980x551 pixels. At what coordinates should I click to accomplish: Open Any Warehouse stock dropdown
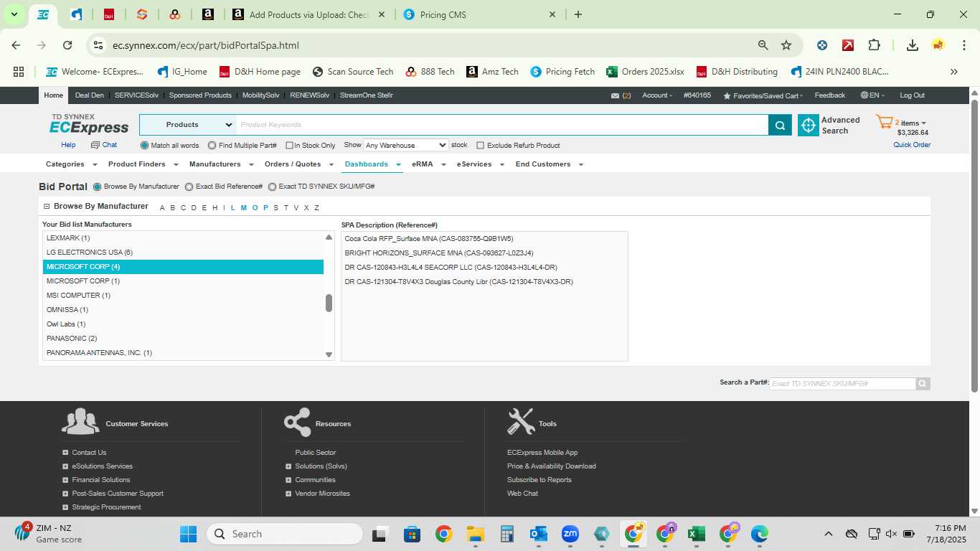click(406, 145)
